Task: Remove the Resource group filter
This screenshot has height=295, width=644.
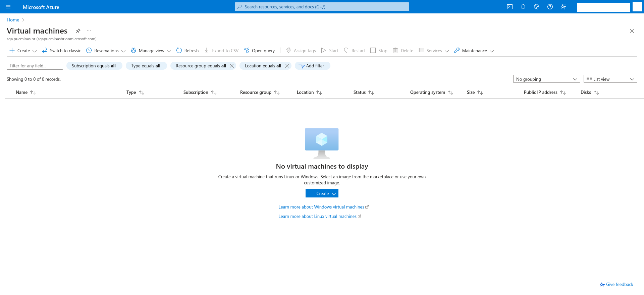Action: tap(232, 66)
